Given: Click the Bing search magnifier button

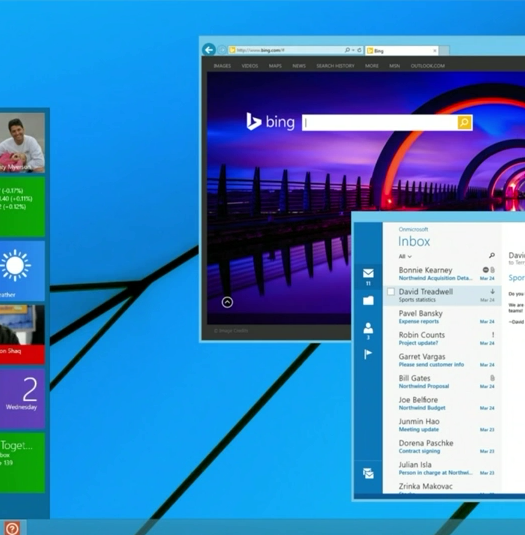Looking at the screenshot, I should pyautogui.click(x=464, y=122).
